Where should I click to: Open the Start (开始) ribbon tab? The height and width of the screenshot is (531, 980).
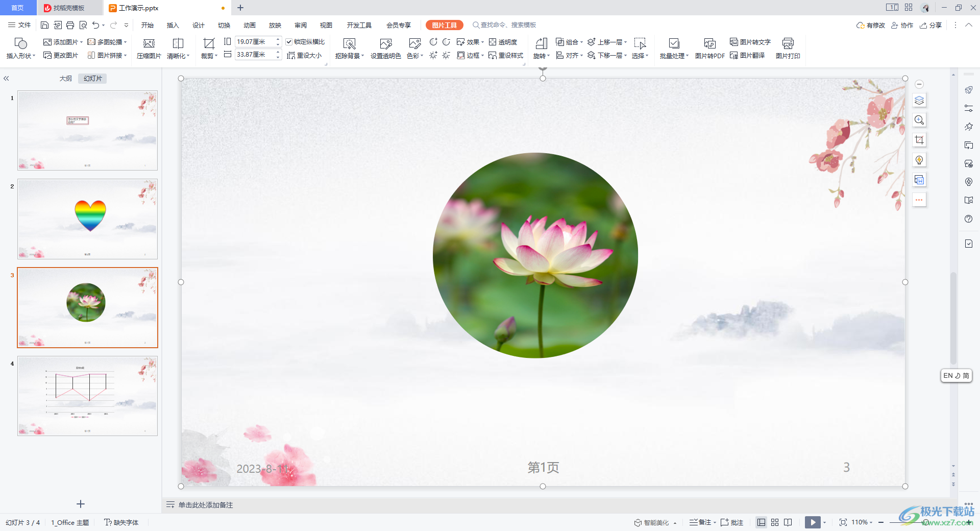[x=148, y=25]
